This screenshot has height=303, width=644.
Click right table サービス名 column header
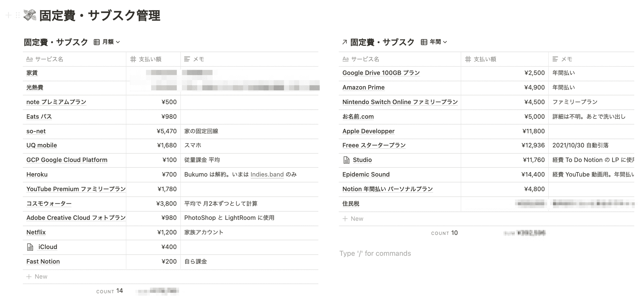[x=400, y=59]
